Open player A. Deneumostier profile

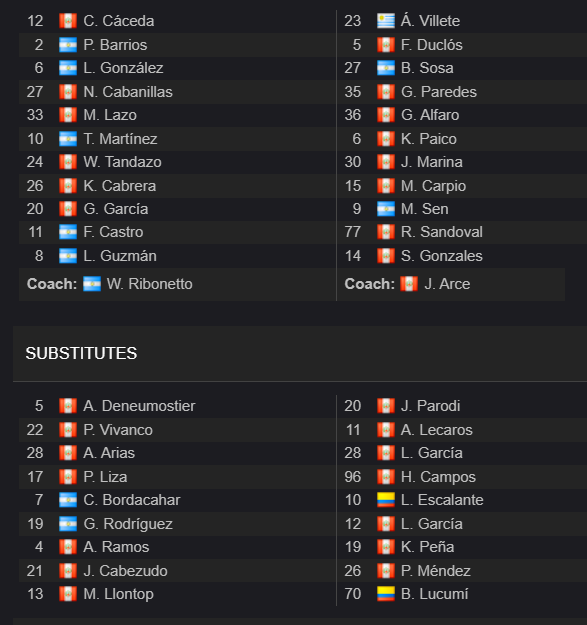139,406
